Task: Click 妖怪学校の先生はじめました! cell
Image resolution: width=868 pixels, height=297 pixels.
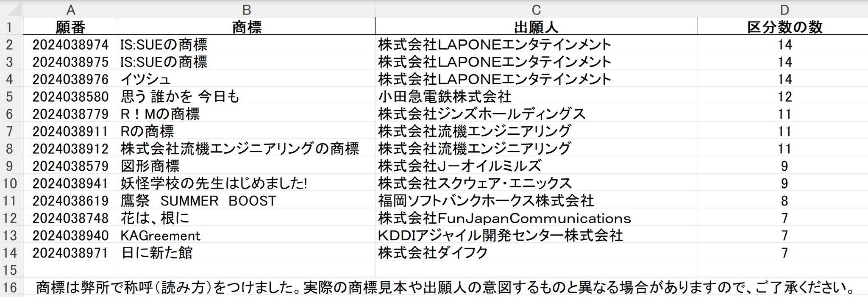Action: [247, 183]
